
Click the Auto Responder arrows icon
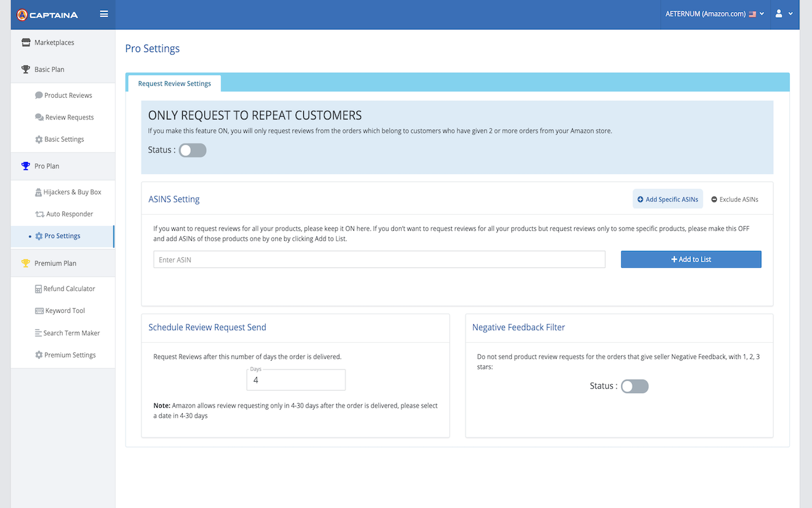coord(40,214)
